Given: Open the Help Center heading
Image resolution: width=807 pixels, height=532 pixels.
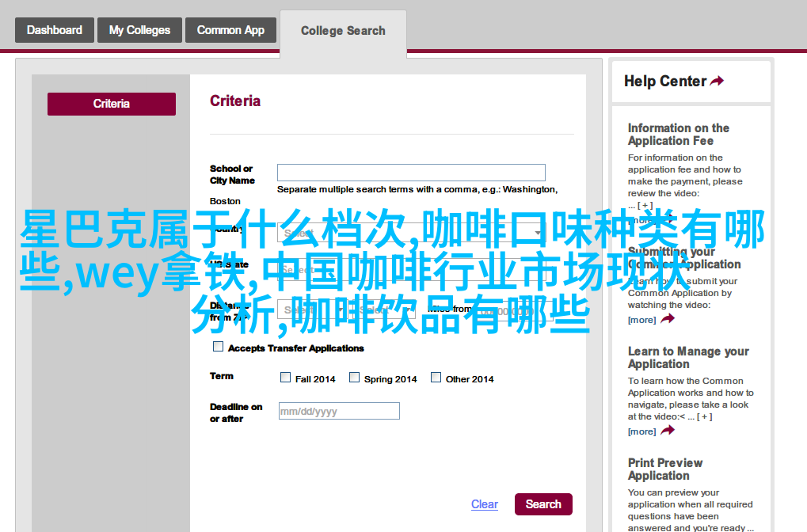Looking at the screenshot, I should pos(665,82).
